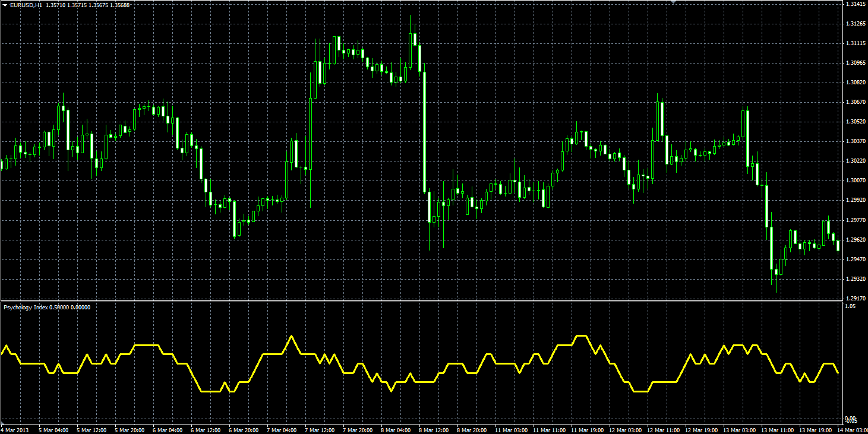Click the 12 Mar 19:00 time label
Screen dimensions: 868x434
coord(701,430)
